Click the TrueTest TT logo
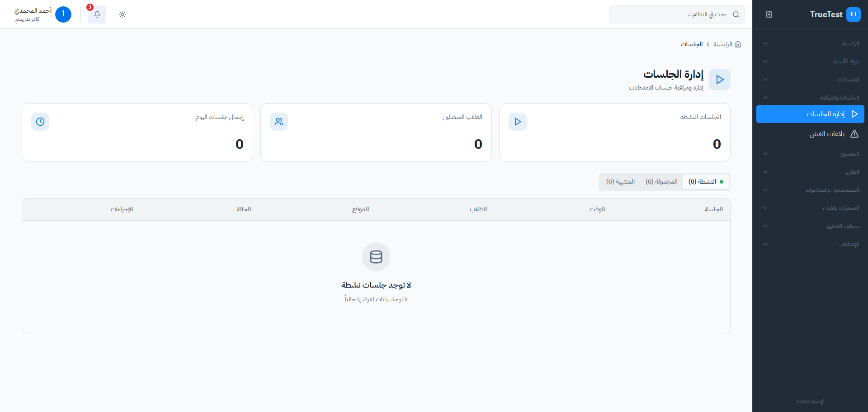 pos(853,14)
